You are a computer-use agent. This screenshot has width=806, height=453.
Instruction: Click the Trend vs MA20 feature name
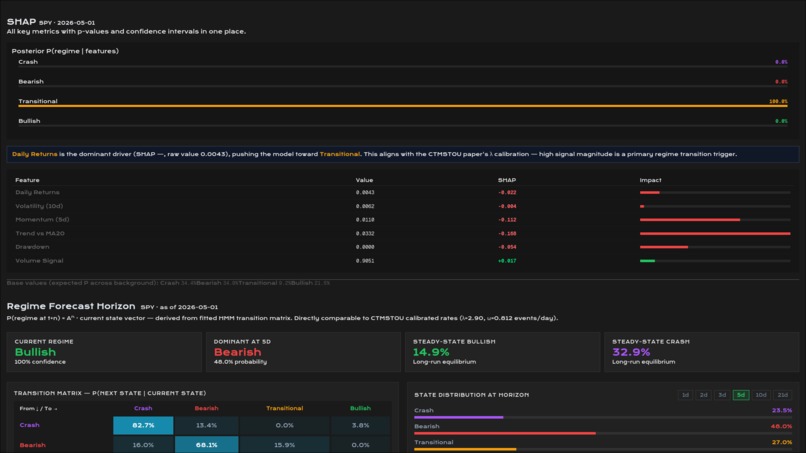40,233
